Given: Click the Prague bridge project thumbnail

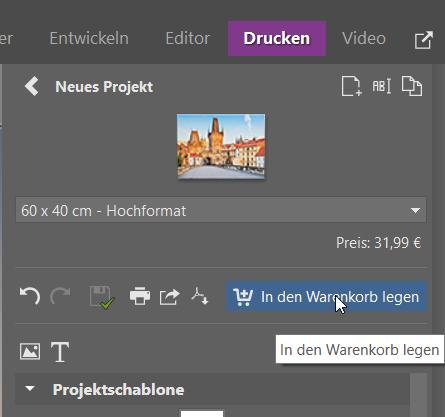Looking at the screenshot, I should (221, 146).
